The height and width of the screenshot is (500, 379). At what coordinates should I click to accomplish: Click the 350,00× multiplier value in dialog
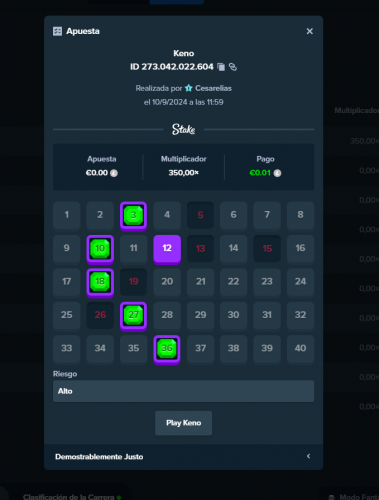pos(183,173)
